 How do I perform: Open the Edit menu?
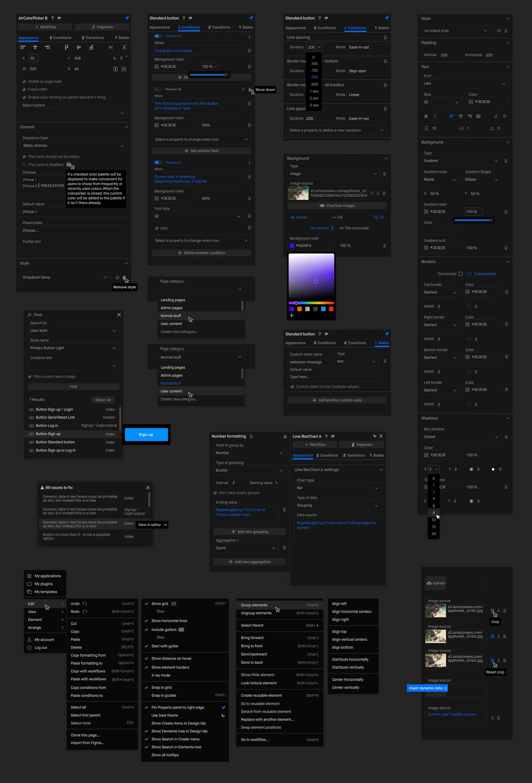pos(31,603)
